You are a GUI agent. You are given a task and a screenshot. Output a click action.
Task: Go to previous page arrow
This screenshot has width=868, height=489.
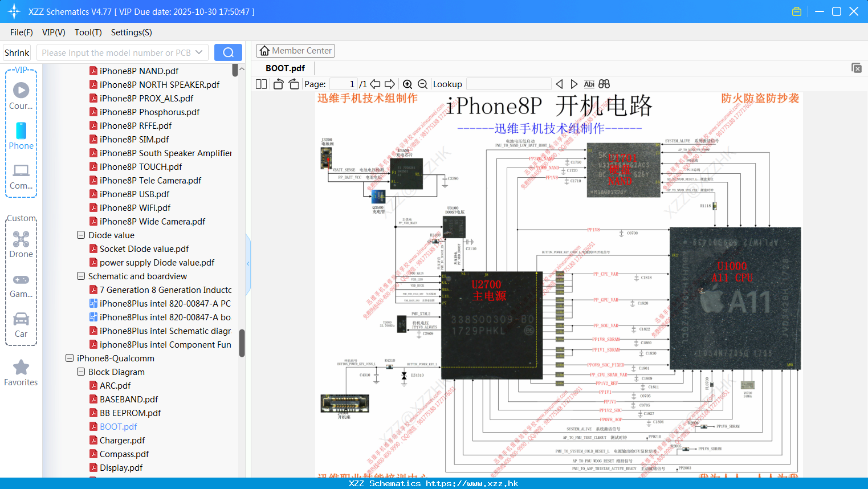click(375, 84)
